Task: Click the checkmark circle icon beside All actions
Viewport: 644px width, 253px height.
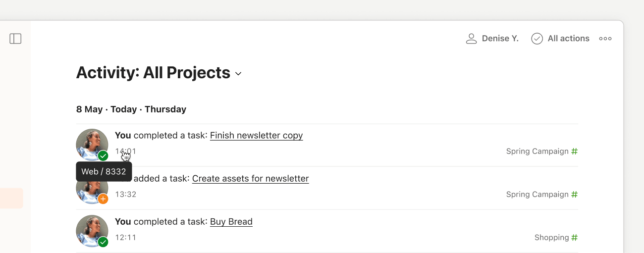Action: click(537, 39)
